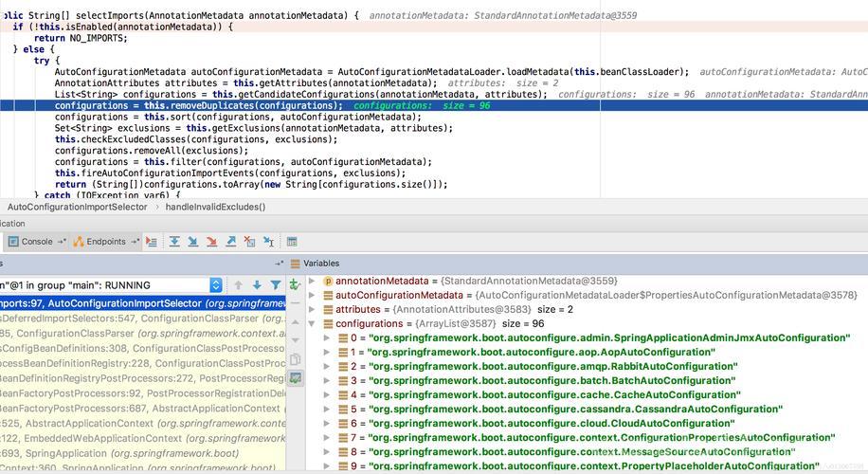Select the BeanDefinitionRegistryPostProcessors:272 stack frame
Image resolution: width=868 pixels, height=474 pixels.
(x=143, y=378)
